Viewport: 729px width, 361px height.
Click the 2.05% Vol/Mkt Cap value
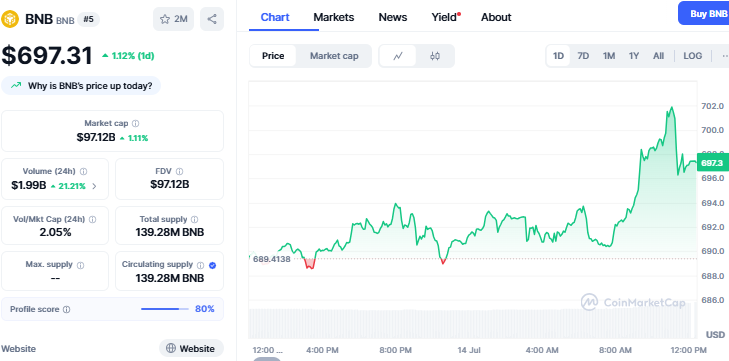coord(55,232)
